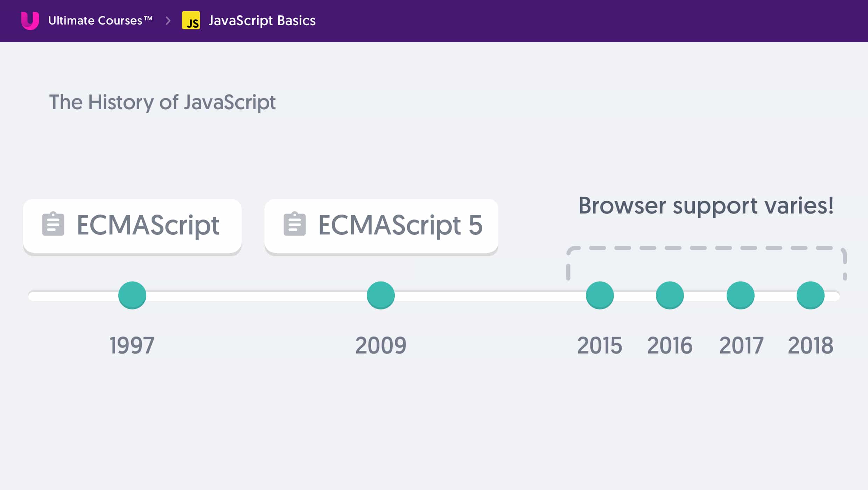
Task: Click The History of JavaScript heading
Action: (162, 102)
